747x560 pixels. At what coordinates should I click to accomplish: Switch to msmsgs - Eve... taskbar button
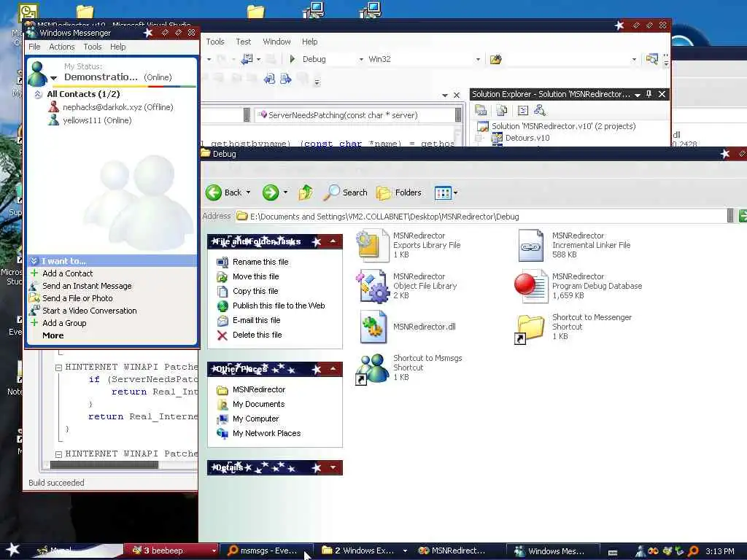(x=268, y=551)
